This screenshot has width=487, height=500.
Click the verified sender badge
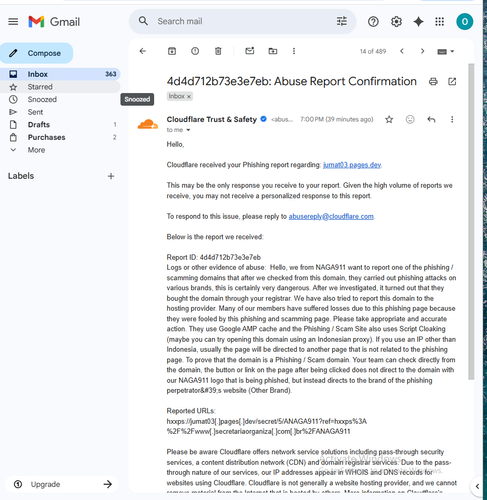[263, 119]
